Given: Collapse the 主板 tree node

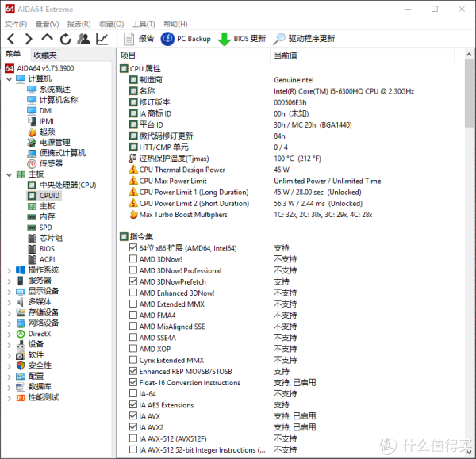Looking at the screenshot, I should [10, 175].
